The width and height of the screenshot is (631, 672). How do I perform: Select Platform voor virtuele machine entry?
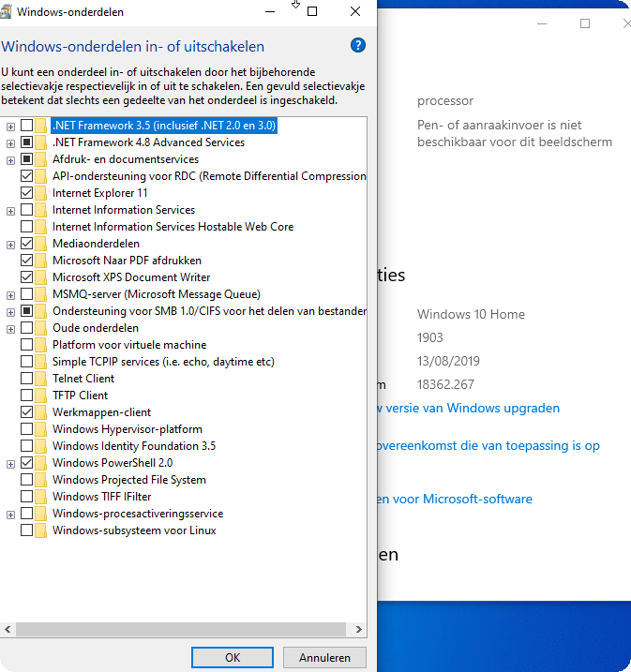[128, 345]
